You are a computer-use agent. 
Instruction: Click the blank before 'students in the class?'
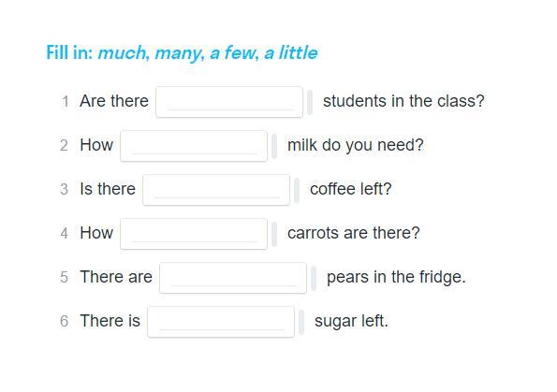tap(229, 102)
